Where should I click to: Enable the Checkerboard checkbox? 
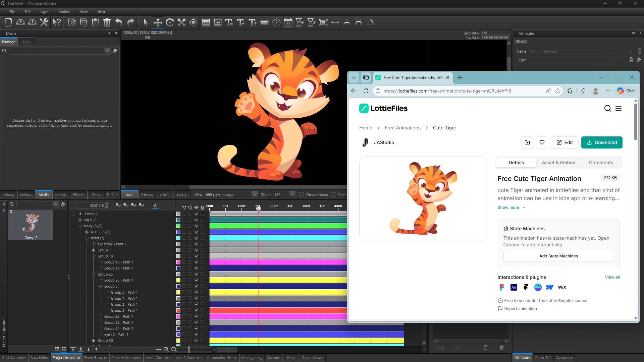[301, 195]
